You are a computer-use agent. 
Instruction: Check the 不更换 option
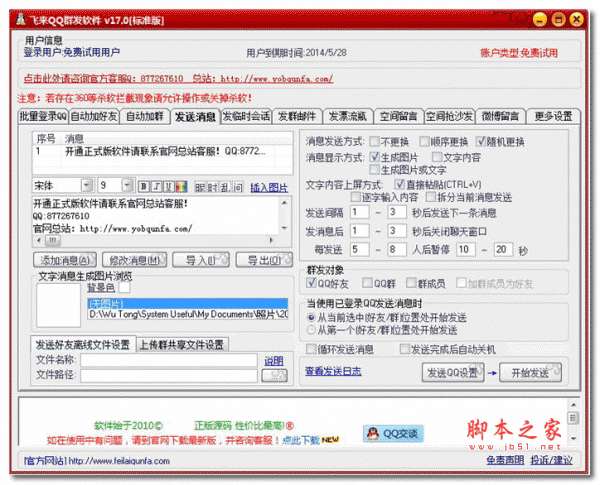375,142
